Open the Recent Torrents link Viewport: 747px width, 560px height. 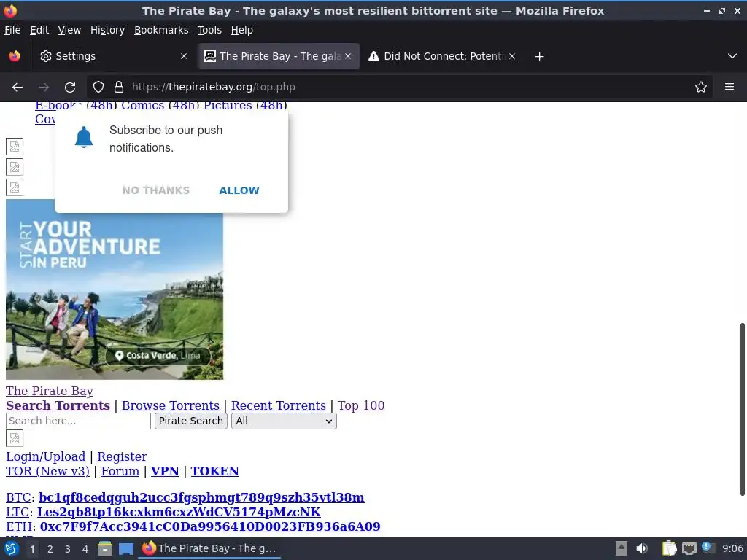pyautogui.click(x=279, y=405)
